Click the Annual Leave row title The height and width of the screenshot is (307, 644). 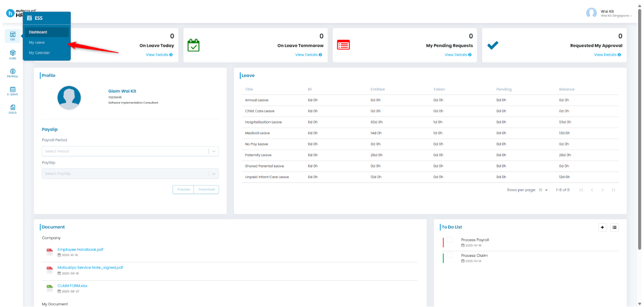(257, 100)
